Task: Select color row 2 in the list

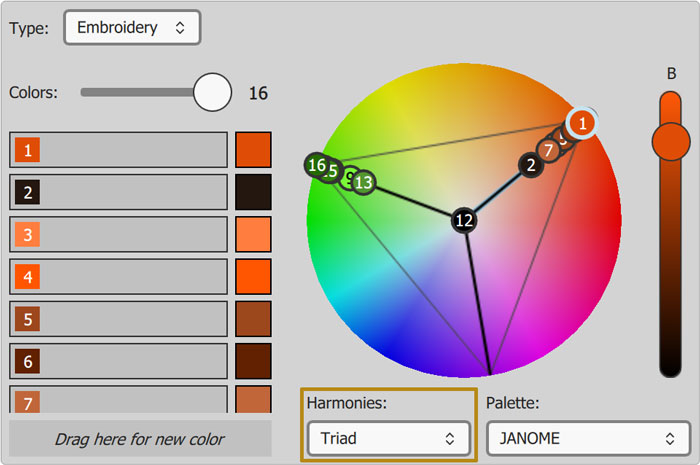Action: click(119, 192)
